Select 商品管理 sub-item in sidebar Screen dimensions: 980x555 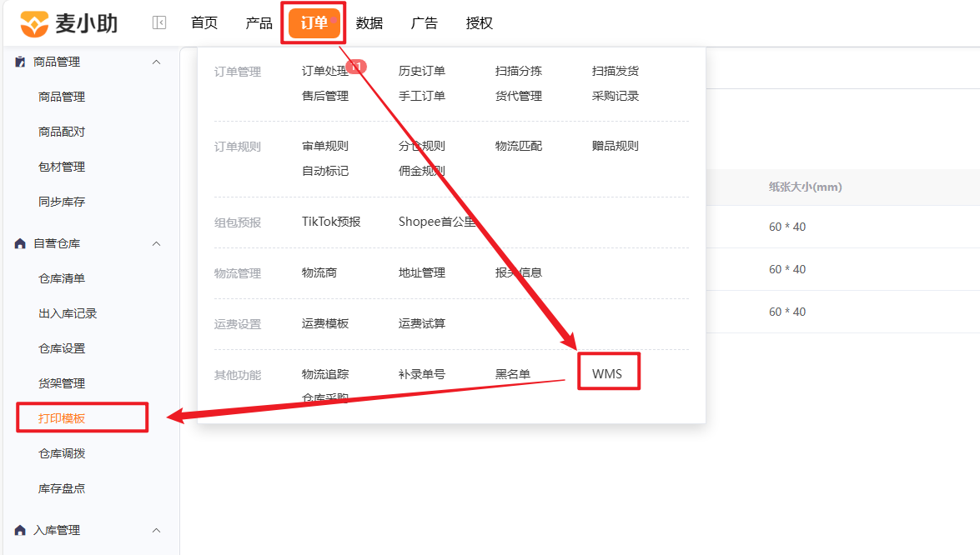(x=61, y=97)
